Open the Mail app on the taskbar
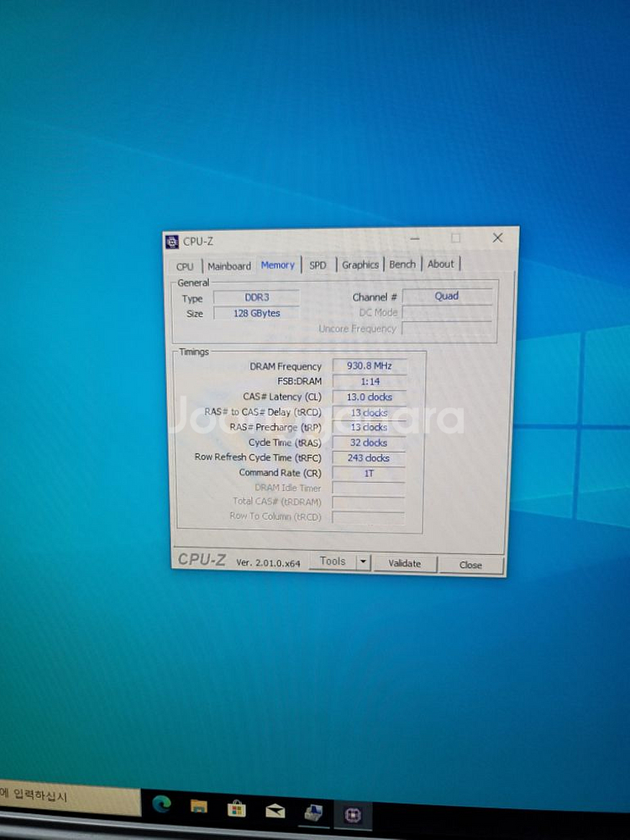 pyautogui.click(x=276, y=811)
